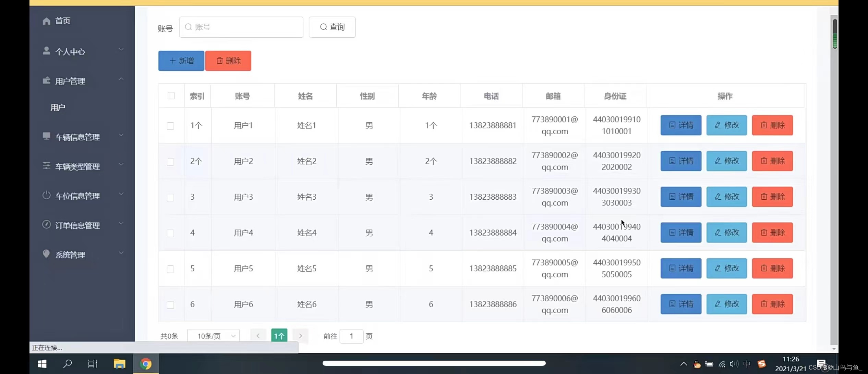Click the monitor icon for 车辆信息管理
868x374 pixels.
click(46, 136)
